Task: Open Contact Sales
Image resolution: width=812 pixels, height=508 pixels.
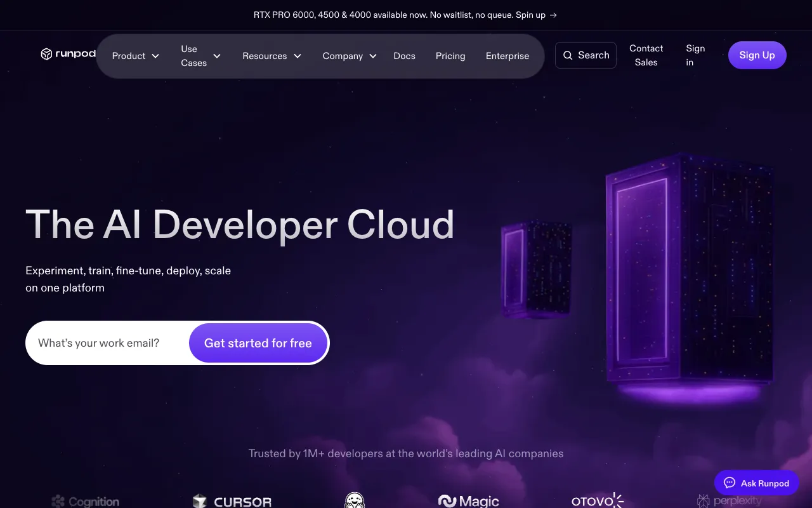Action: [646, 55]
